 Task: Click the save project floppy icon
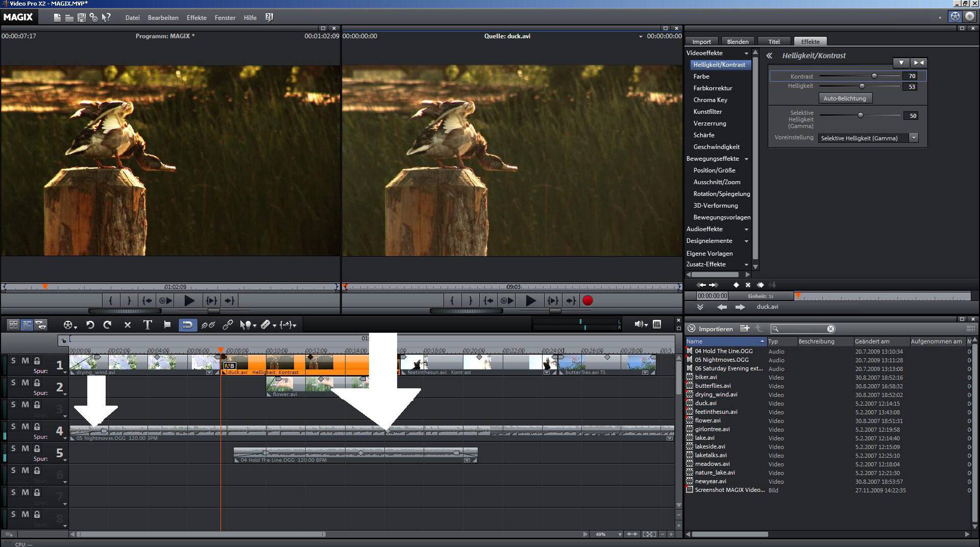pos(81,18)
